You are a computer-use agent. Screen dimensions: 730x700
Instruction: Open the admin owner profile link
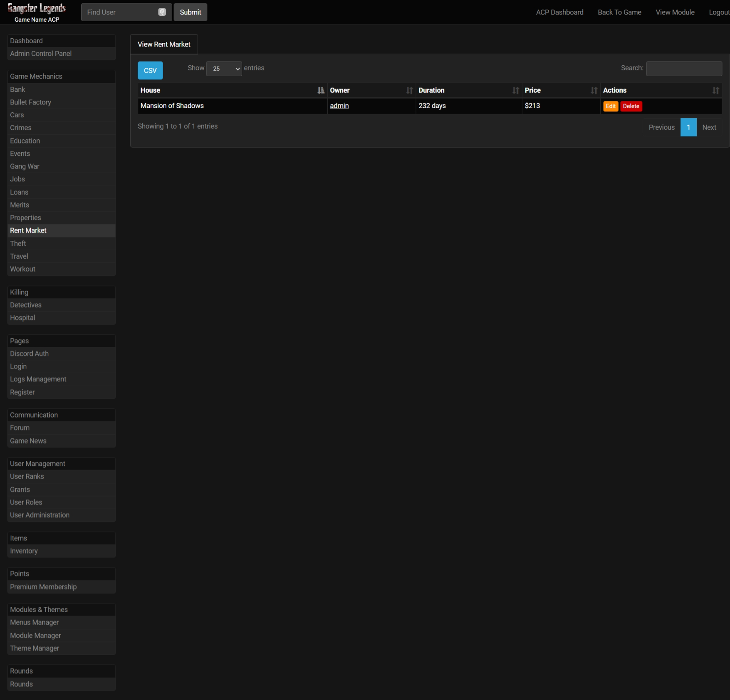point(339,106)
